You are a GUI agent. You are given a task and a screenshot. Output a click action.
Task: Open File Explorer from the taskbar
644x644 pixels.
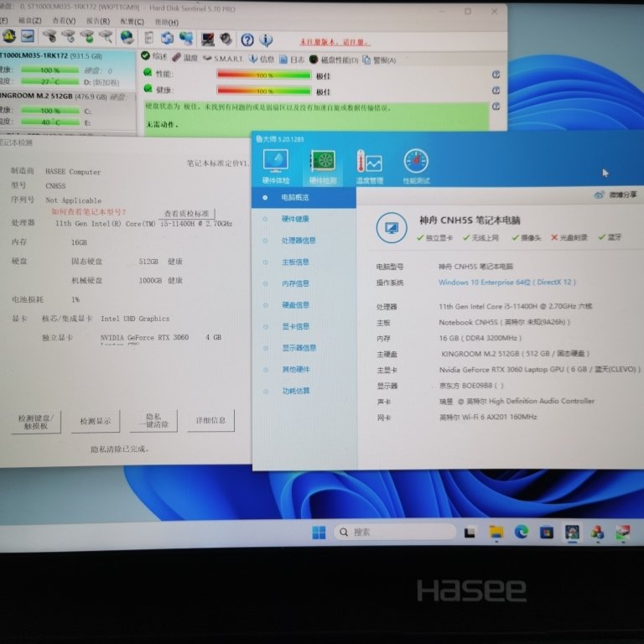(x=496, y=532)
